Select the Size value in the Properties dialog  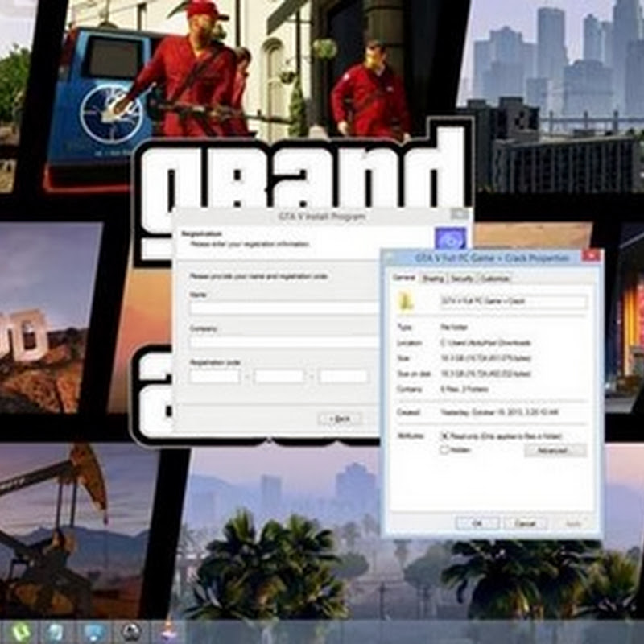(x=486, y=358)
